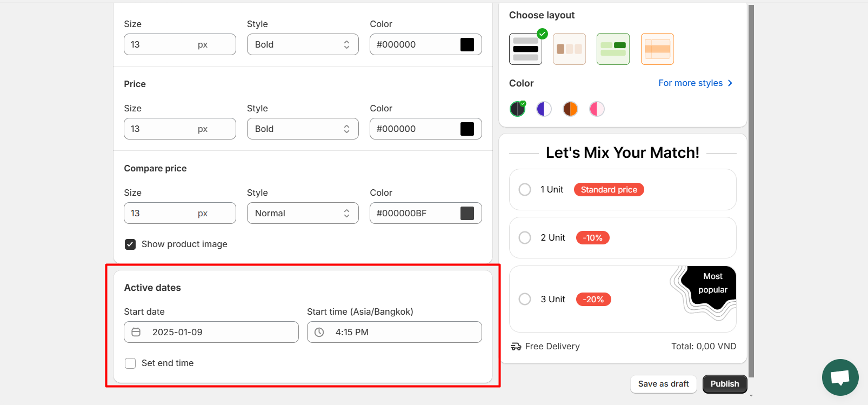Uncheck Show product image checkbox
This screenshot has width=868, height=405.
(x=130, y=244)
